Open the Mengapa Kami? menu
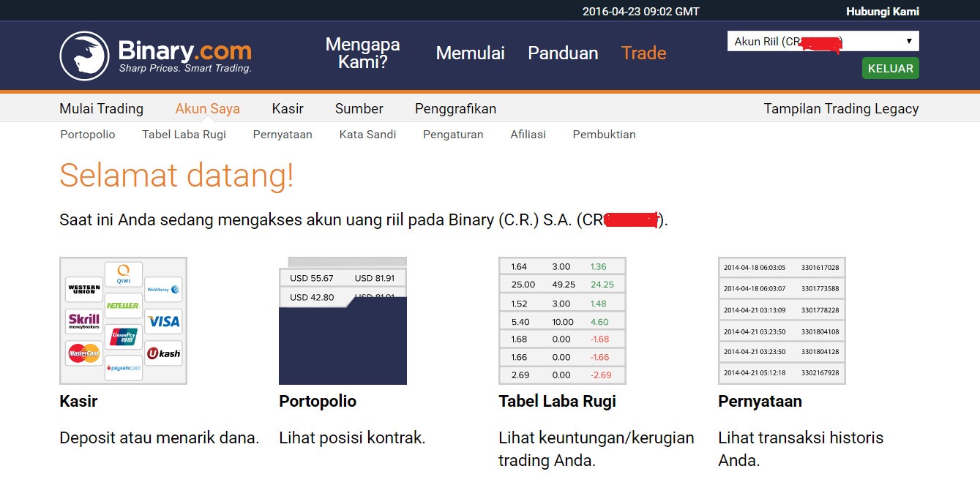Screen dimensions: 980x496 [x=363, y=53]
